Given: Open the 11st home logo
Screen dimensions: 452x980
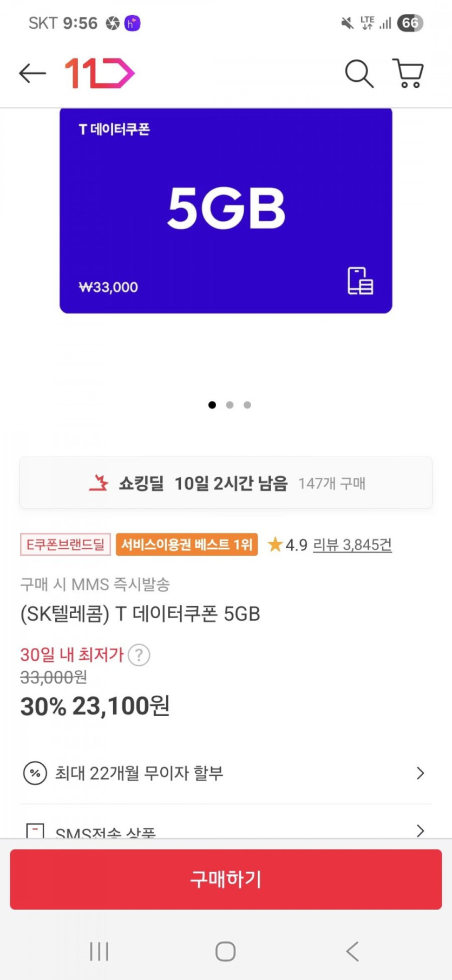Looking at the screenshot, I should click(100, 73).
